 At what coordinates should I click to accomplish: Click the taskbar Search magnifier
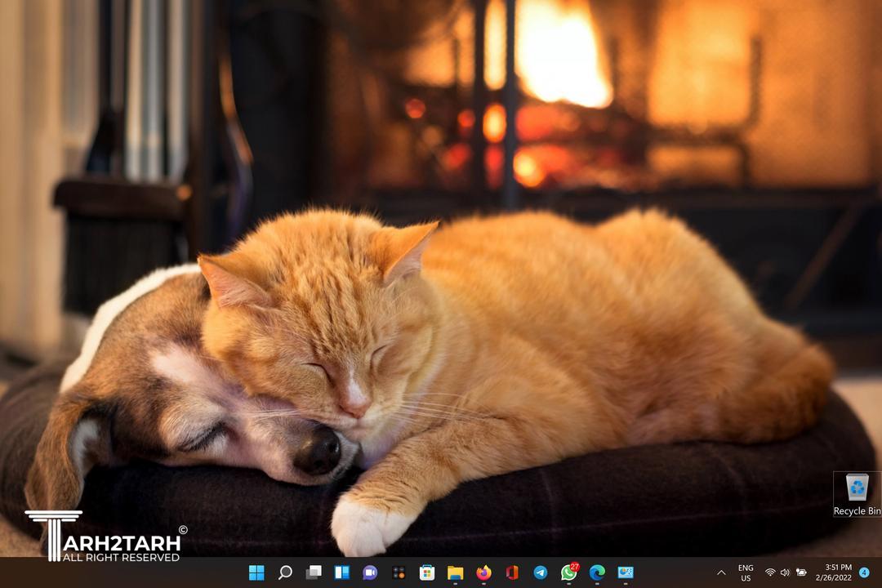285,572
